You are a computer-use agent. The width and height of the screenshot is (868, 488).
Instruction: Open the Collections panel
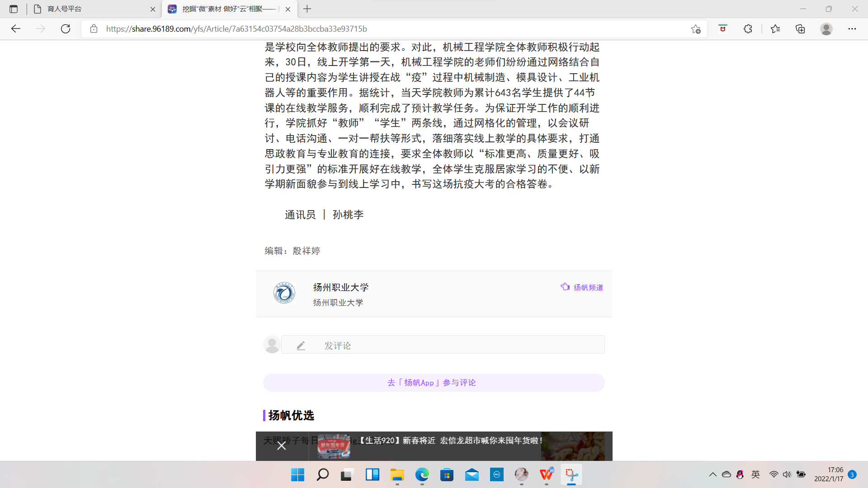(801, 29)
